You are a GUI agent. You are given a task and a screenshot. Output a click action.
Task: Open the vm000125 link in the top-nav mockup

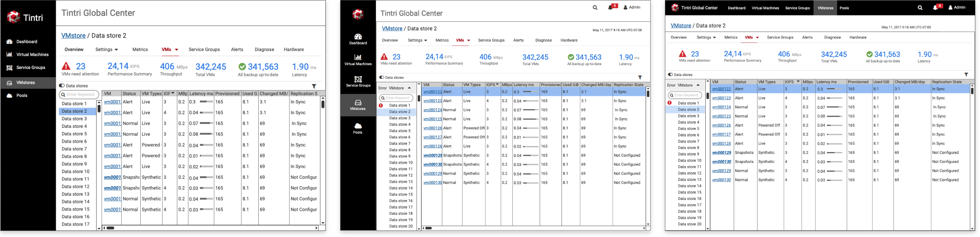[x=721, y=116]
